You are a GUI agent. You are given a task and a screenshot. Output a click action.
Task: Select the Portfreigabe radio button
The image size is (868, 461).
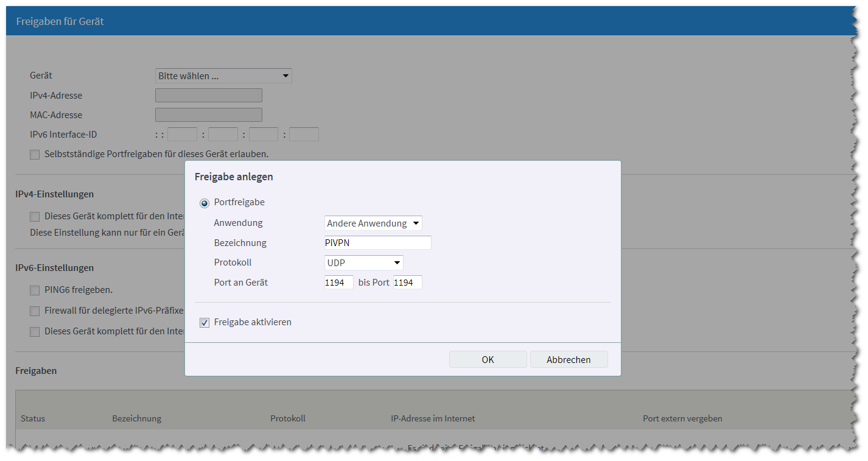pyautogui.click(x=205, y=203)
